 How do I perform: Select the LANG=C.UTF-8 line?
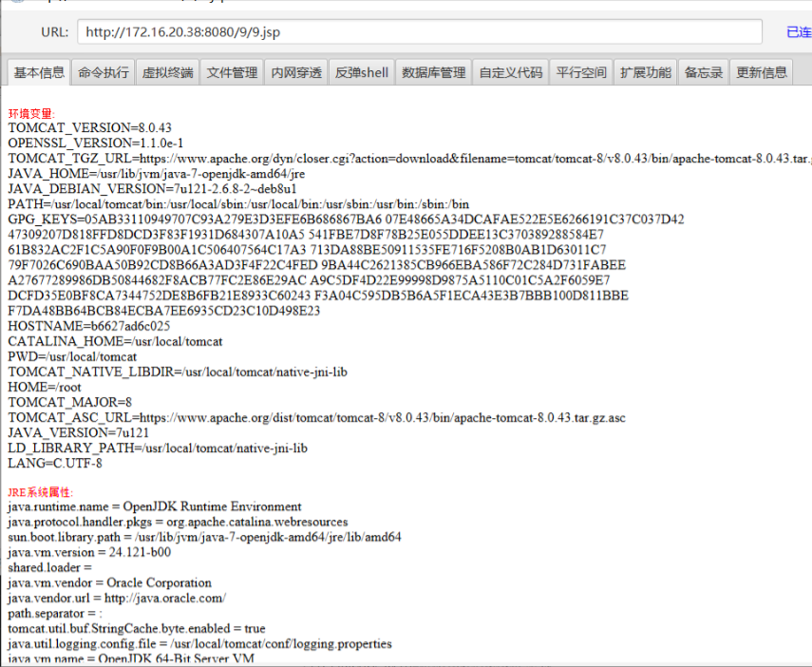[55, 464]
